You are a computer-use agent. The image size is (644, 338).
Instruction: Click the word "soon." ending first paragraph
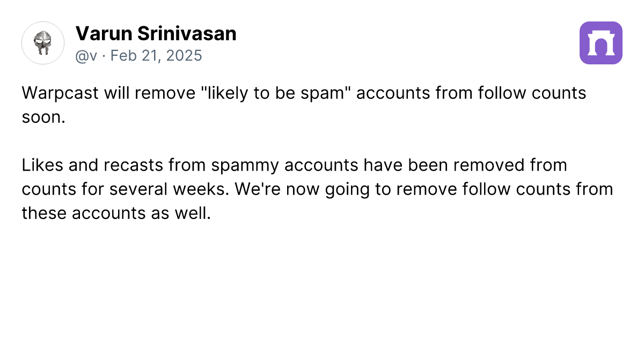43,117
